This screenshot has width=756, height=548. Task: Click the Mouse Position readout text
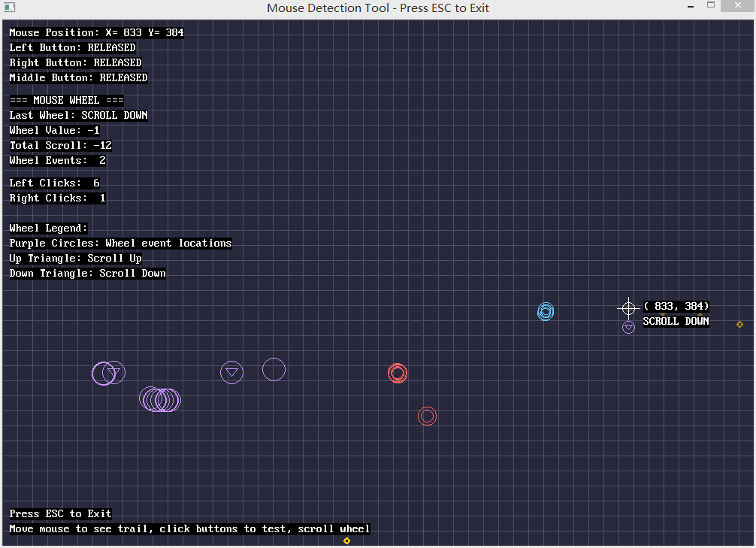[x=96, y=33]
